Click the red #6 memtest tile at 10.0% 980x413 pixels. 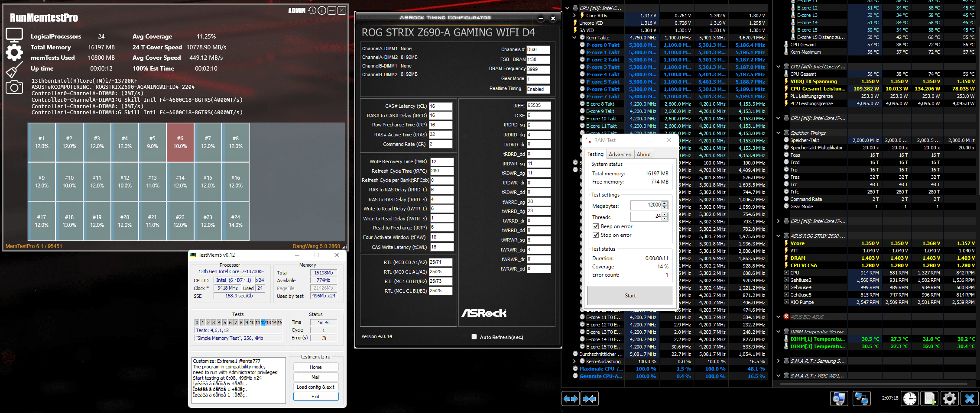click(180, 142)
